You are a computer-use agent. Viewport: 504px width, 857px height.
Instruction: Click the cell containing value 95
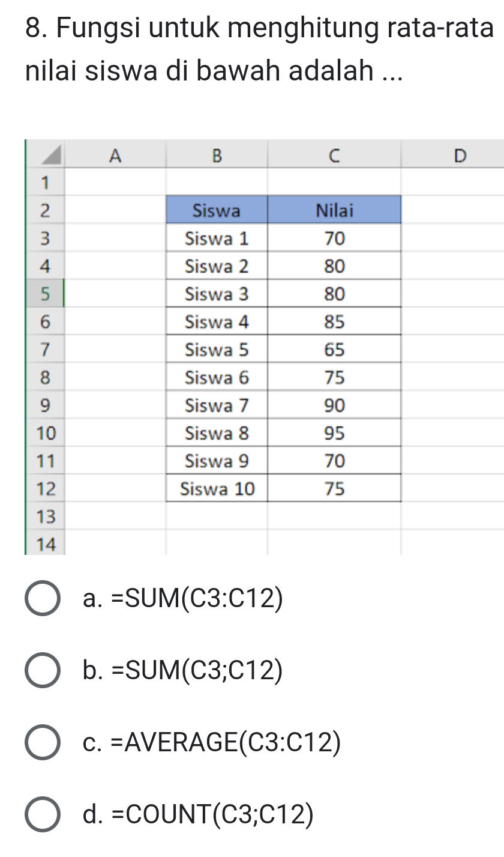click(x=334, y=433)
